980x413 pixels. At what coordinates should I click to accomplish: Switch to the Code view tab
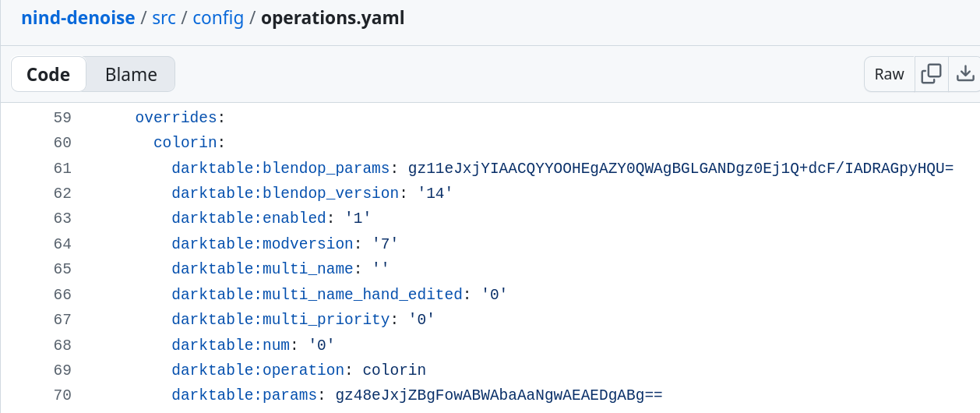[48, 75]
